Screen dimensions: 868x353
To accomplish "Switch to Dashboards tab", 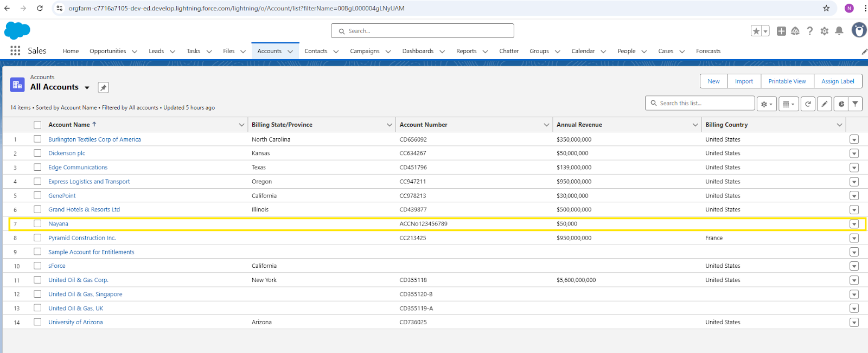I will tap(418, 51).
